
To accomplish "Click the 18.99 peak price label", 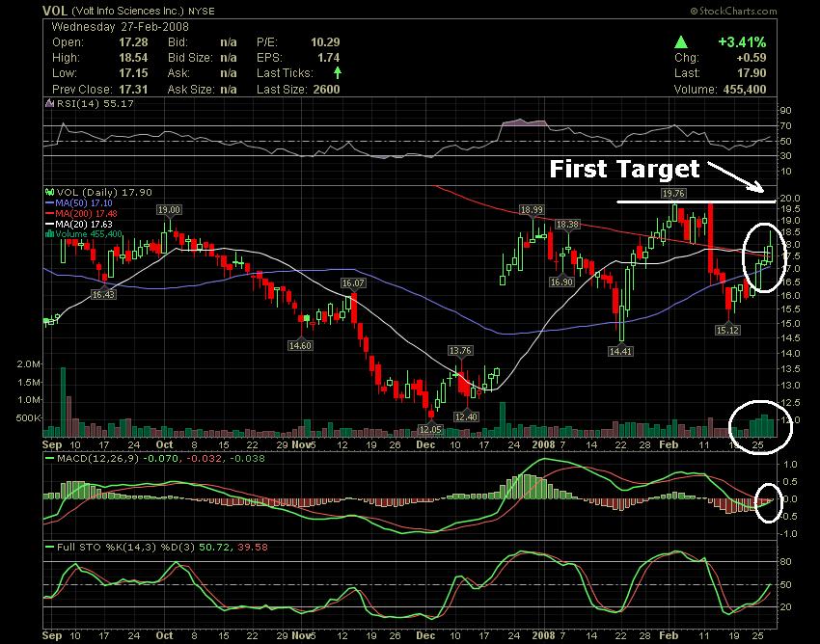I will pyautogui.click(x=532, y=209).
